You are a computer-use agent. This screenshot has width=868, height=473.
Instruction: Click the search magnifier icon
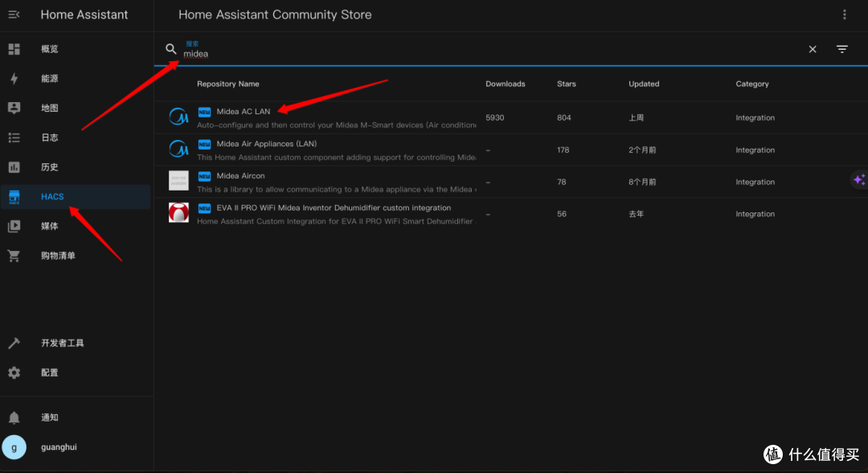(170, 49)
